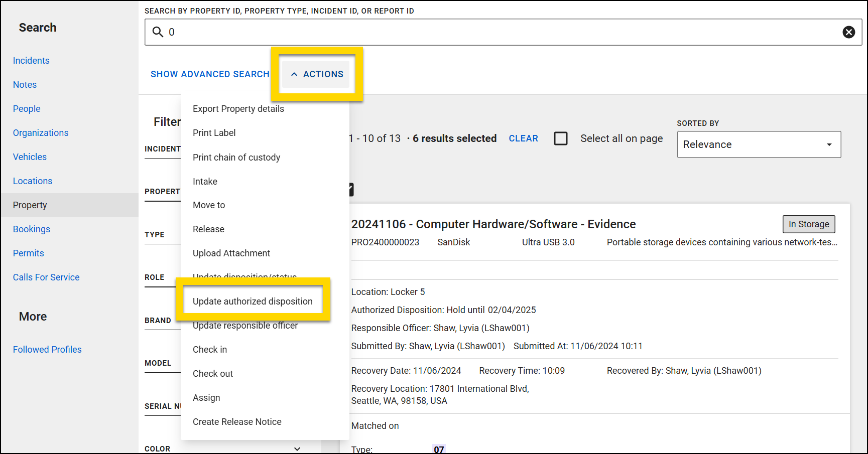This screenshot has height=454, width=868.
Task: Open the Print Label action
Action: [x=214, y=132]
